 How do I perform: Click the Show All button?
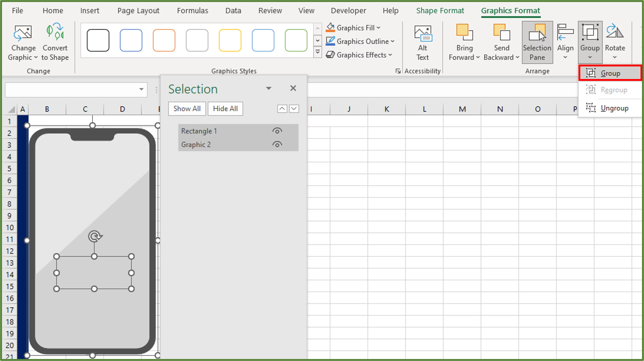point(187,109)
